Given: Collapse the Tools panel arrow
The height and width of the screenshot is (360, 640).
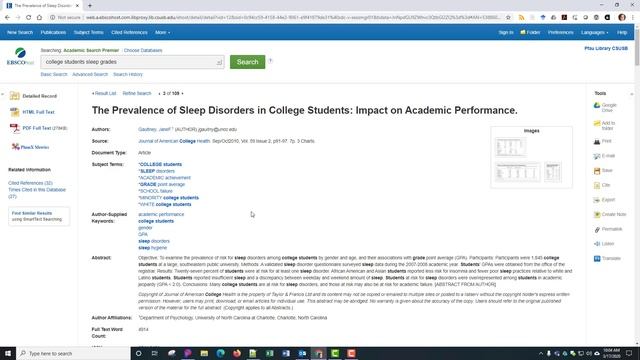Looking at the screenshot, I should tap(631, 93).
